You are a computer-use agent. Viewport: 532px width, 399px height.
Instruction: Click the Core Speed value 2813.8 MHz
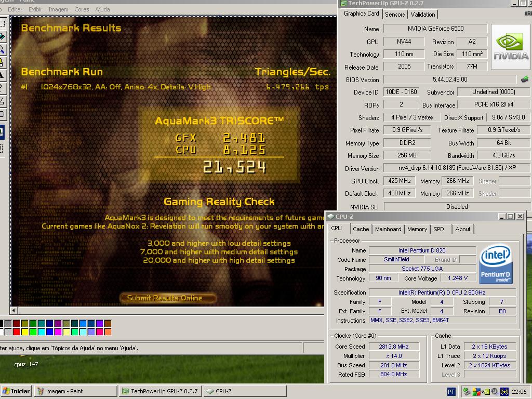(394, 347)
